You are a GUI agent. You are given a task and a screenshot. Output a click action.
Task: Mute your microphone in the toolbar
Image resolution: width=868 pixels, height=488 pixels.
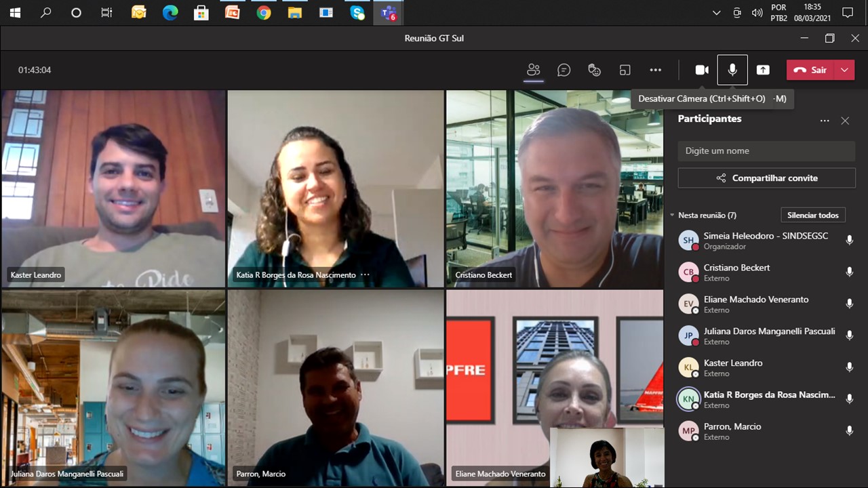732,70
